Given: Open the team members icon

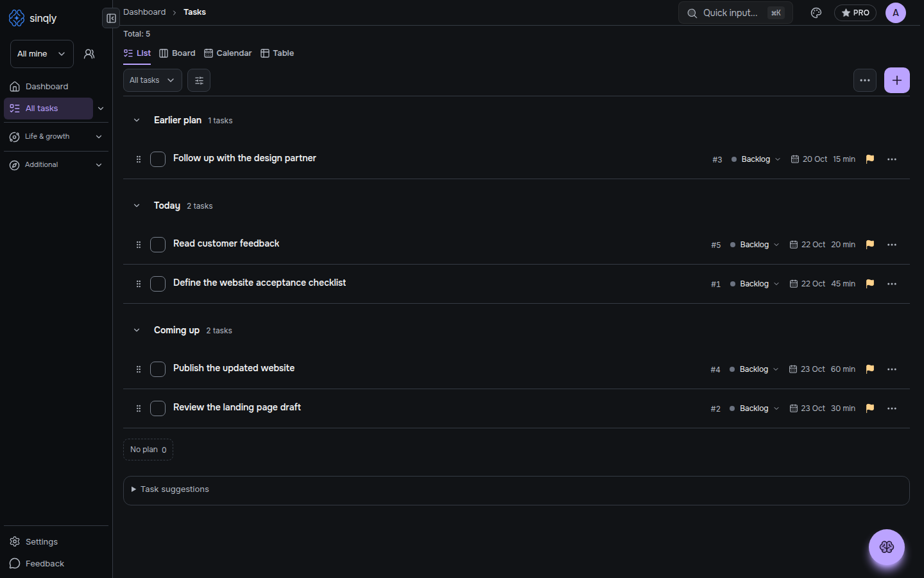Looking at the screenshot, I should [x=89, y=54].
